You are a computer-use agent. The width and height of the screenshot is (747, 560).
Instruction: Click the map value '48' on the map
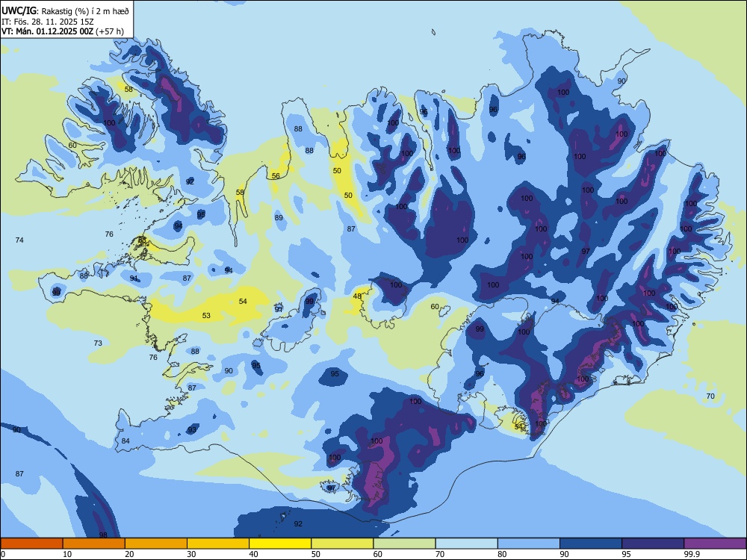click(x=357, y=296)
